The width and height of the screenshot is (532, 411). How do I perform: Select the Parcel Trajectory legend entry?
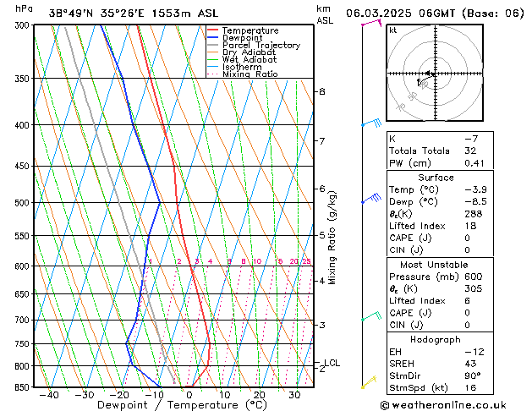pyautogui.click(x=261, y=46)
